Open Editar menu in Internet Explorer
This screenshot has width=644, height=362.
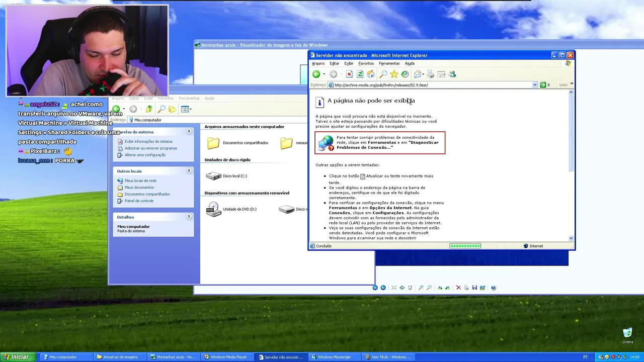click(334, 63)
